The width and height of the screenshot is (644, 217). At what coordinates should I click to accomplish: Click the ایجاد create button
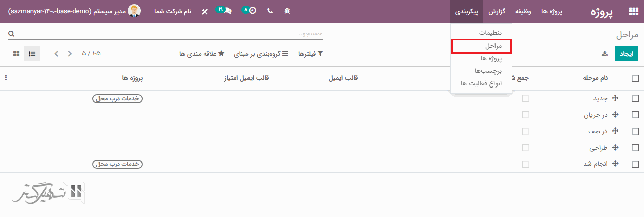tap(626, 54)
